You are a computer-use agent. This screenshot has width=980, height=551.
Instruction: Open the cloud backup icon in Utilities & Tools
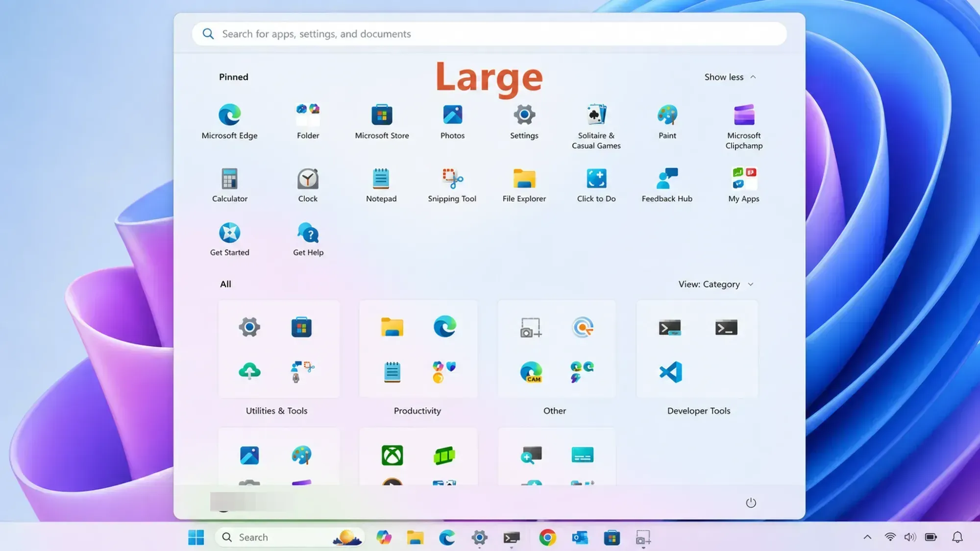[249, 371]
